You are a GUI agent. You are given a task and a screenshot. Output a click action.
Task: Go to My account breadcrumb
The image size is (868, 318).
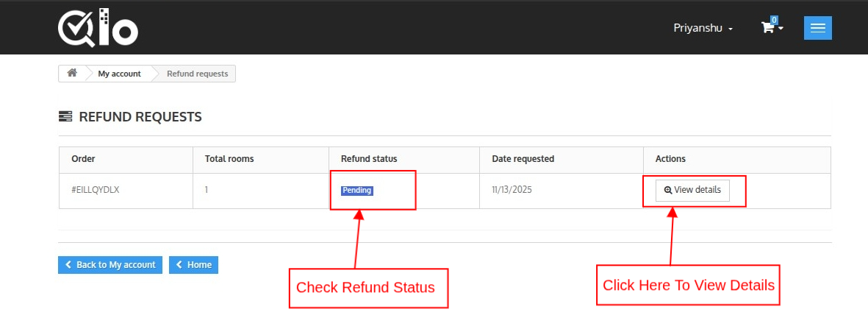point(119,74)
